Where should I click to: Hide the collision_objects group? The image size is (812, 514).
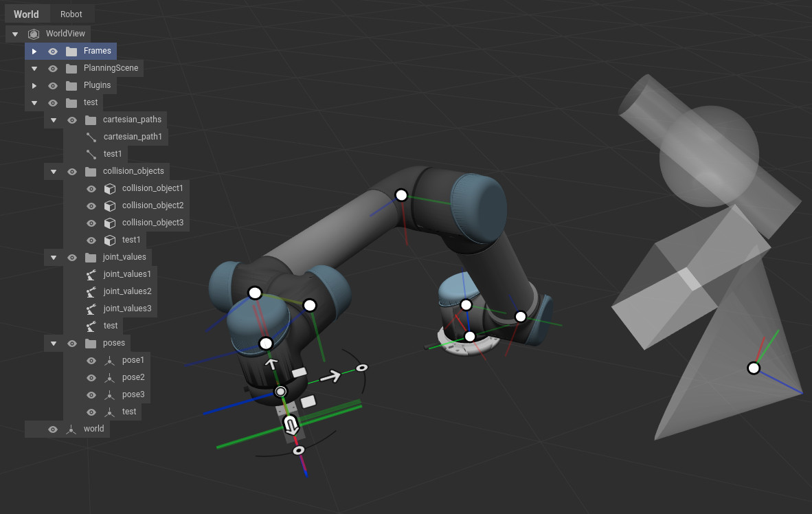[x=72, y=171]
